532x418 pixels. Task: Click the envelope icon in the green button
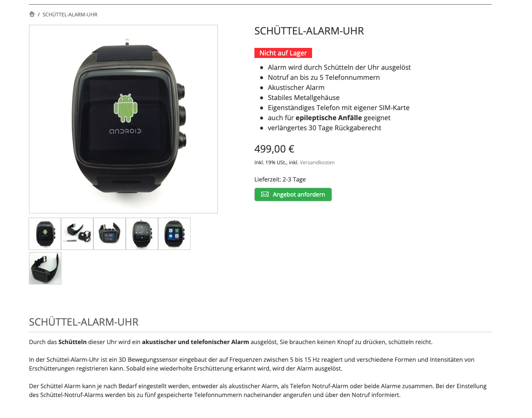(265, 195)
